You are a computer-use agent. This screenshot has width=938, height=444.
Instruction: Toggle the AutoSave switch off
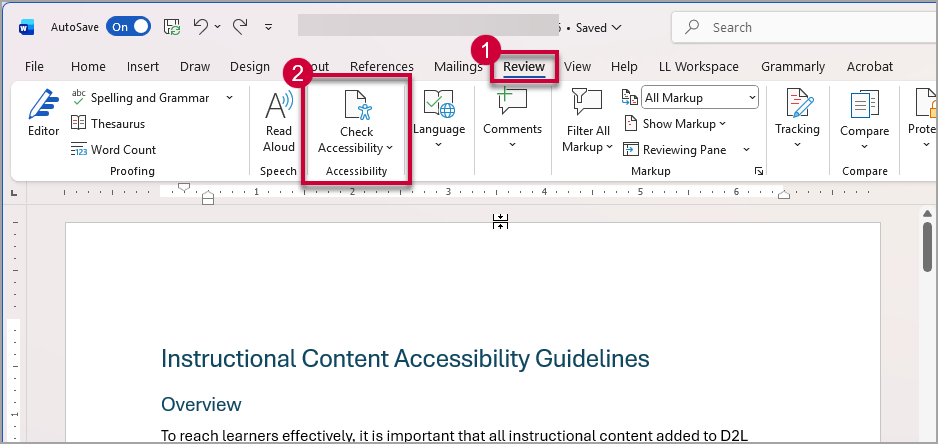pos(128,27)
